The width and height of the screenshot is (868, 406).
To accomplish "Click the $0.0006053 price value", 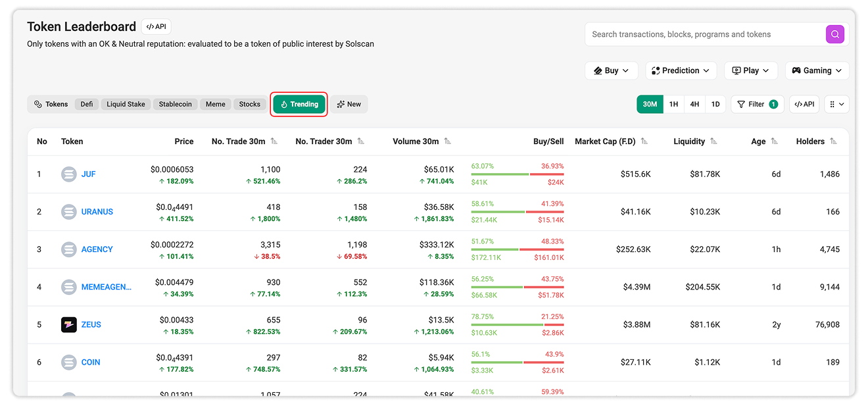I will pyautogui.click(x=172, y=170).
